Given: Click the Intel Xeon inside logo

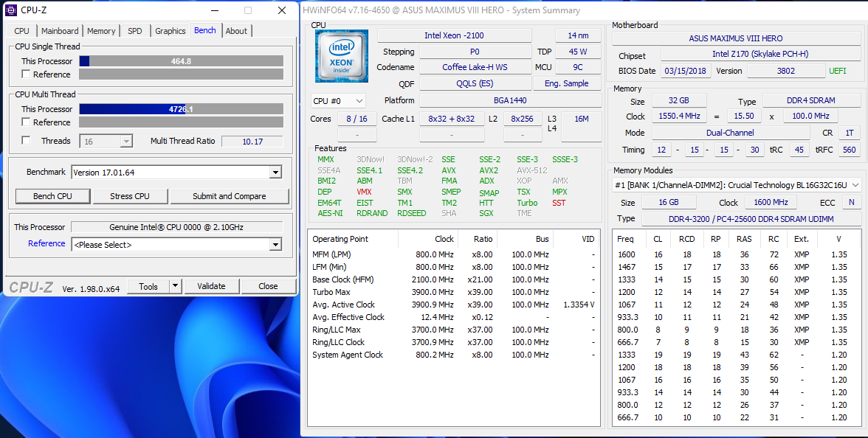Looking at the screenshot, I should 341,56.
